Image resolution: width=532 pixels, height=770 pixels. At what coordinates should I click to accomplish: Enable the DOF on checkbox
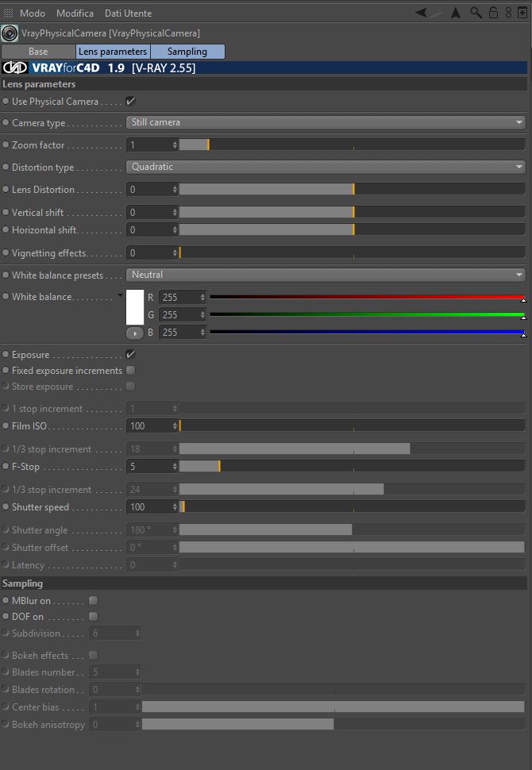tap(94, 616)
